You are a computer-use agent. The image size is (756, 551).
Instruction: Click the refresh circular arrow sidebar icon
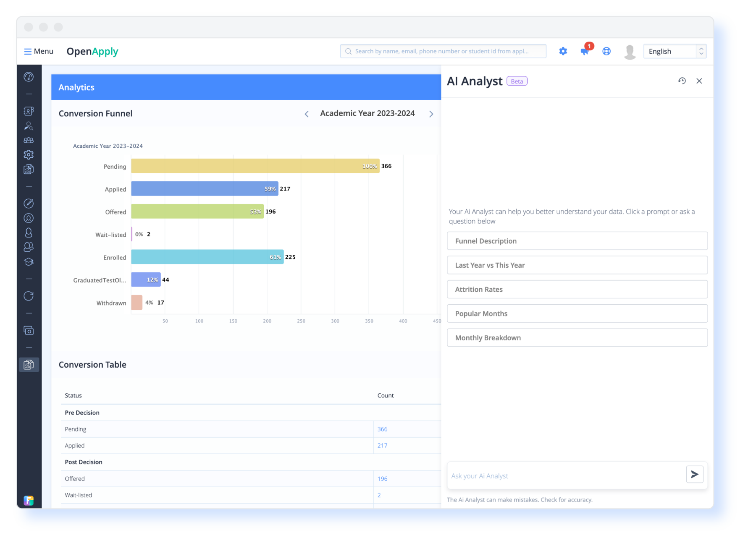(x=29, y=296)
